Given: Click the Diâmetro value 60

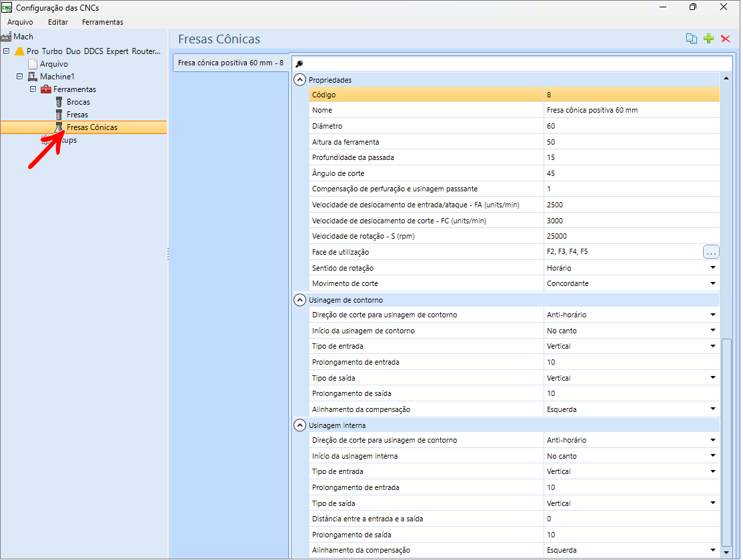Looking at the screenshot, I should (632, 126).
